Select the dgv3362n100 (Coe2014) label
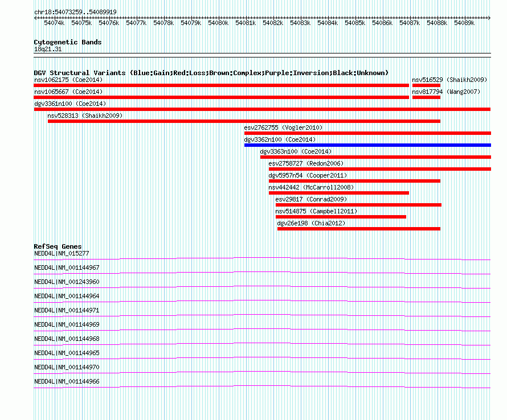The height and width of the screenshot is (420, 507). [280, 139]
